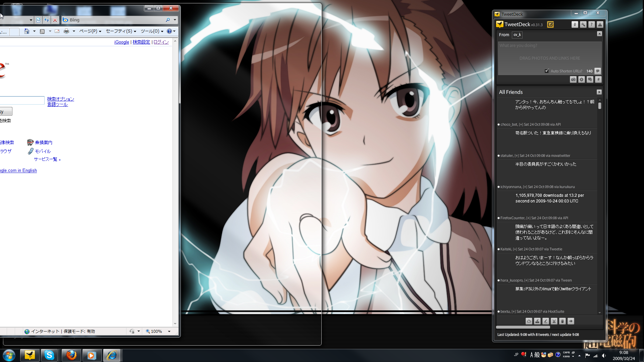Open TweetDeck settings wrench icon
The width and height of the screenshot is (644, 362).
[x=583, y=24]
